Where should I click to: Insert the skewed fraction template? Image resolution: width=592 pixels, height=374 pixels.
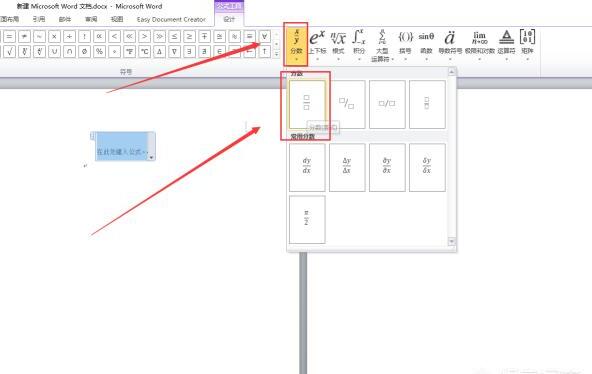tap(347, 105)
